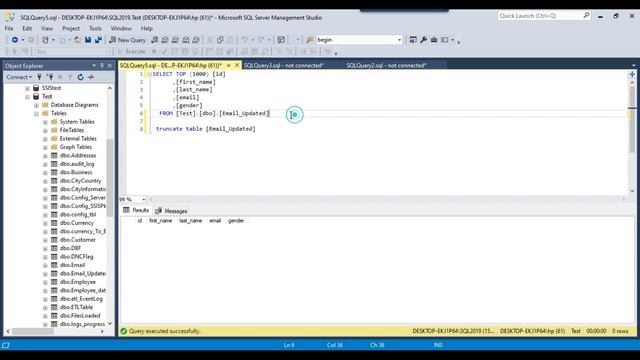Expand the System Tables folder

45,122
